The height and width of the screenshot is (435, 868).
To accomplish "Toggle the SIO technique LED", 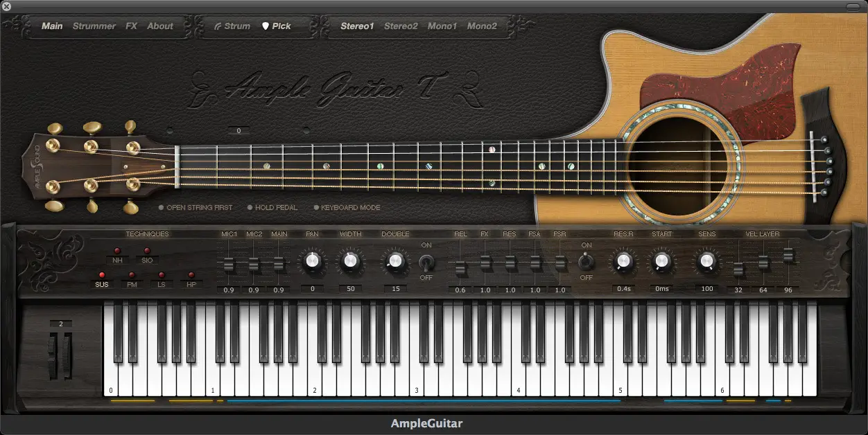I will (147, 251).
